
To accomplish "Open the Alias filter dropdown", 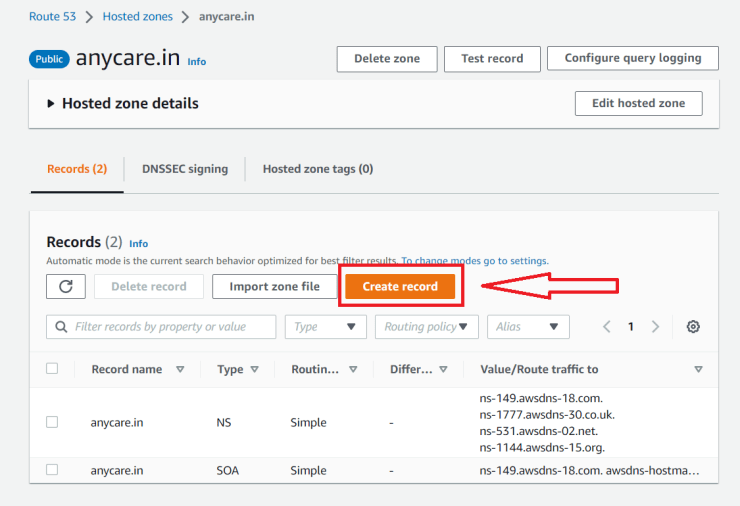I will [x=528, y=327].
